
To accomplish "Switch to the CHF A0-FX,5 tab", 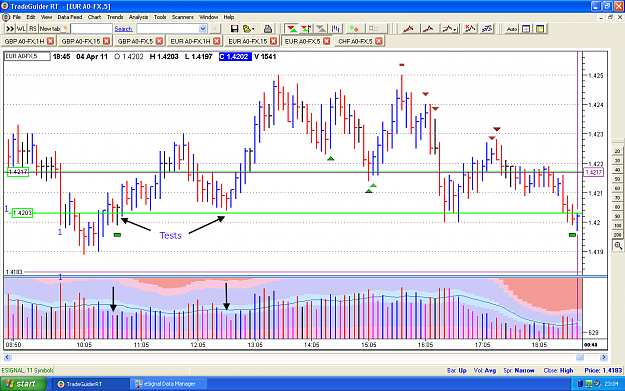I will 355,41.
